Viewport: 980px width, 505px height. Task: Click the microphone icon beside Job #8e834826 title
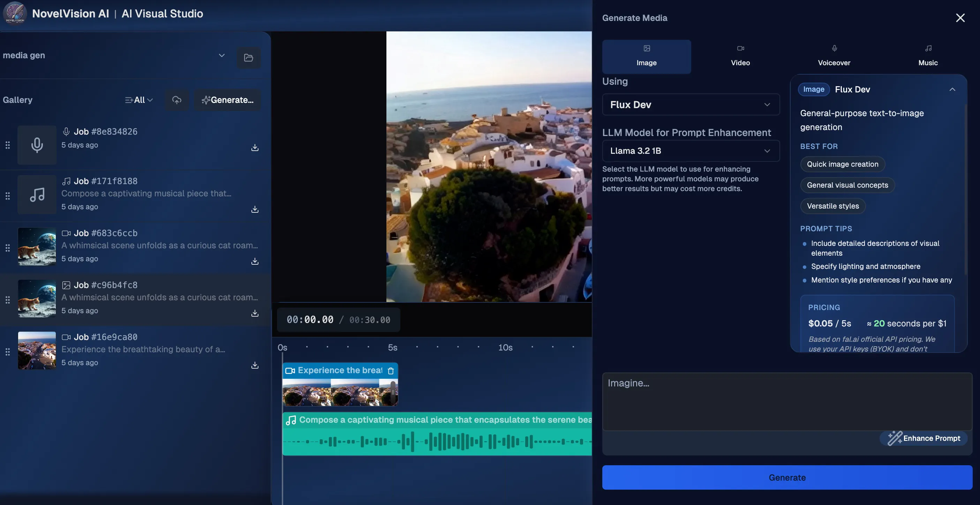pos(66,132)
